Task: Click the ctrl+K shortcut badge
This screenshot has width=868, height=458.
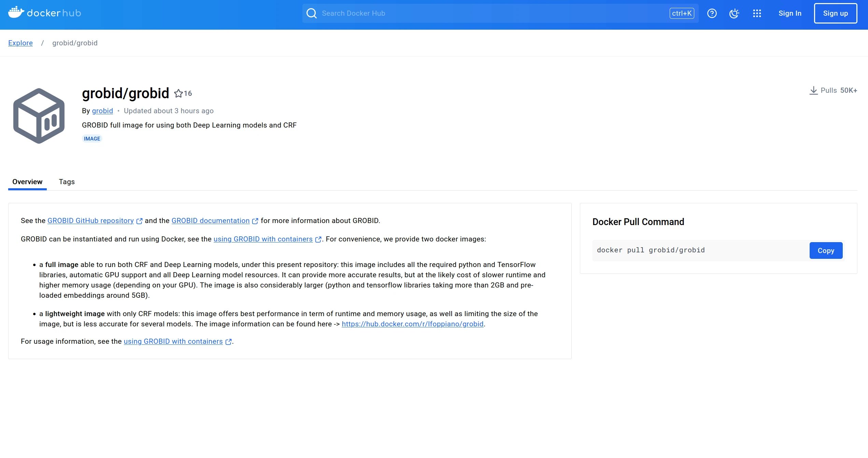Action: pos(682,13)
